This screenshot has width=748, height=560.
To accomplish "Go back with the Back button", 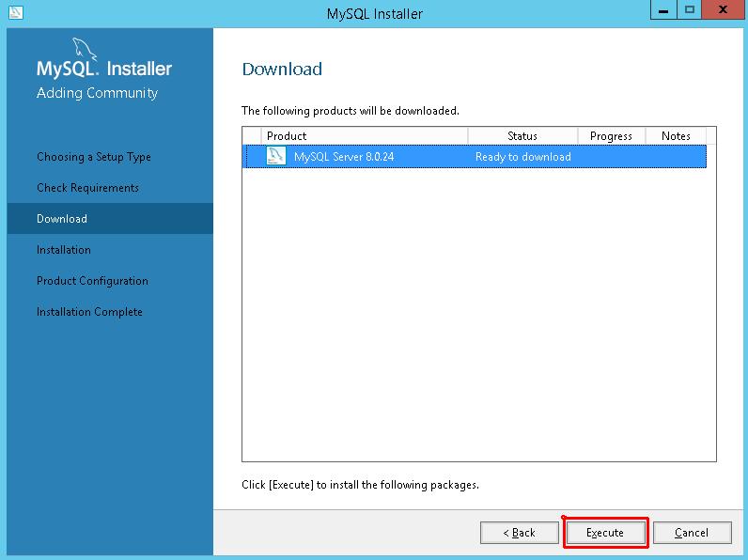I will point(519,533).
